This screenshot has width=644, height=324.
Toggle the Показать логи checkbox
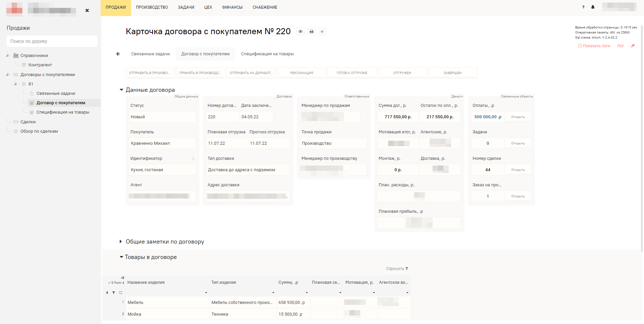tap(580, 46)
